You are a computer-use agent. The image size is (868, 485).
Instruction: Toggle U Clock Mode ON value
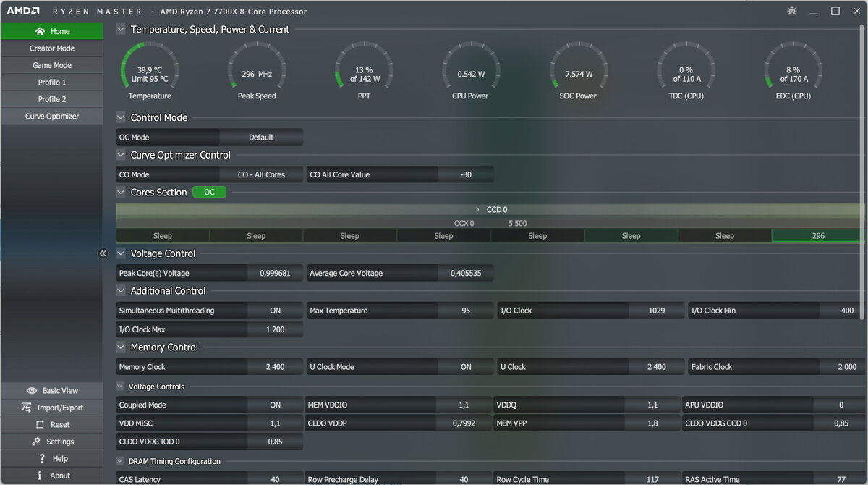[x=466, y=367]
